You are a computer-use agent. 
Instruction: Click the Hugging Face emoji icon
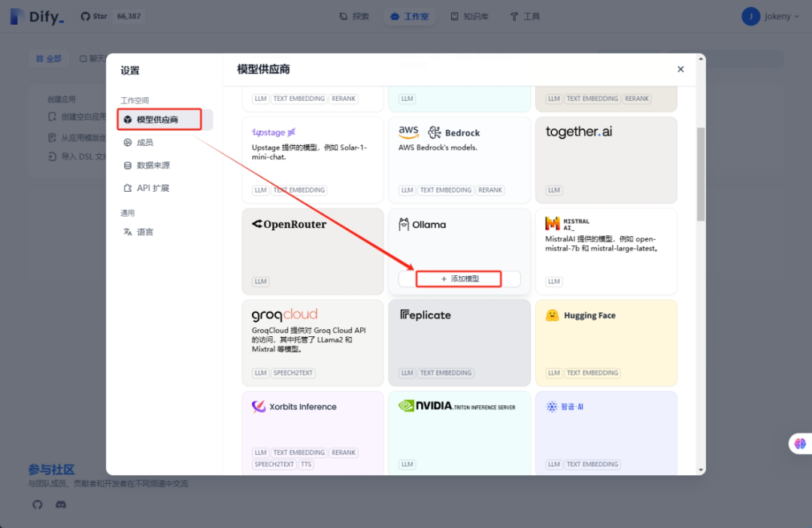point(552,315)
